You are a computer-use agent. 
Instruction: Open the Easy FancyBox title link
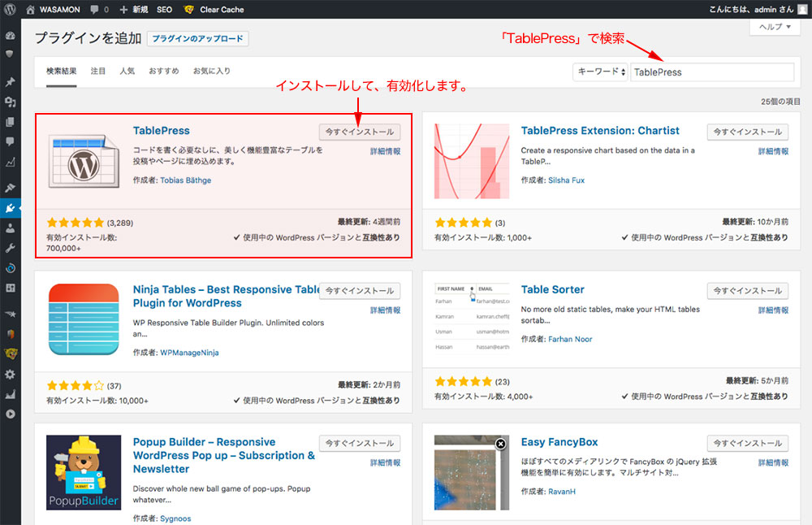pyautogui.click(x=559, y=442)
